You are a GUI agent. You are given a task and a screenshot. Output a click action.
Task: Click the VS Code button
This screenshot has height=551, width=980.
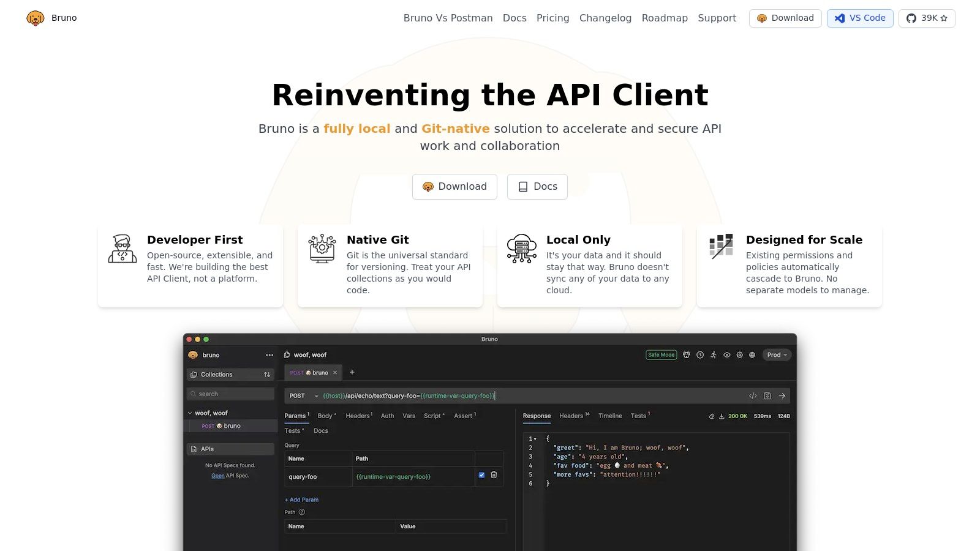pos(860,18)
